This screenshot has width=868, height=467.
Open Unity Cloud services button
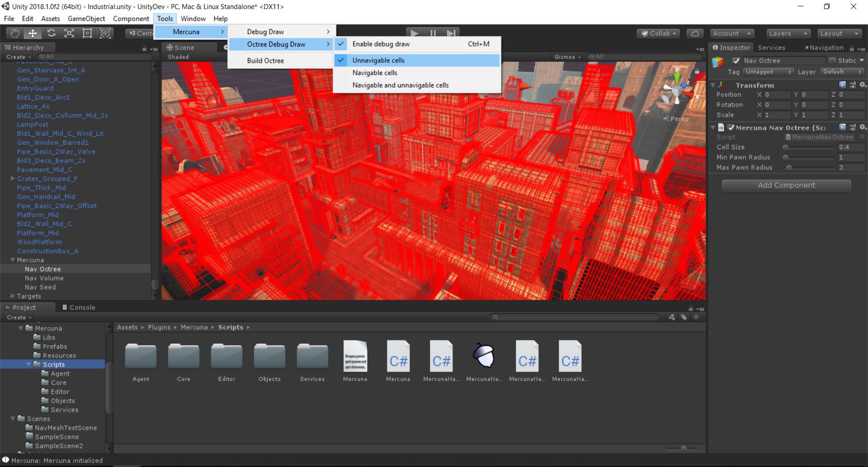(x=695, y=33)
